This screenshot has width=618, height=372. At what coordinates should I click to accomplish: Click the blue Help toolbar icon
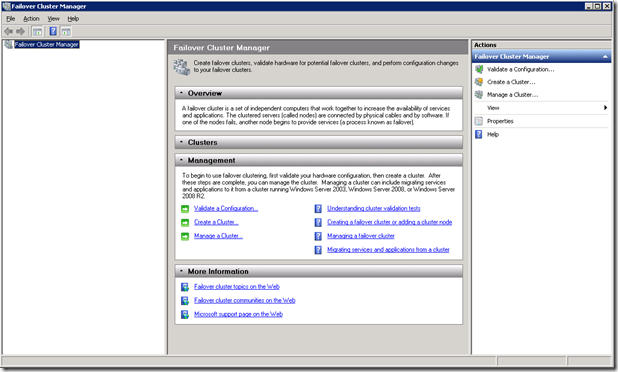(x=53, y=31)
